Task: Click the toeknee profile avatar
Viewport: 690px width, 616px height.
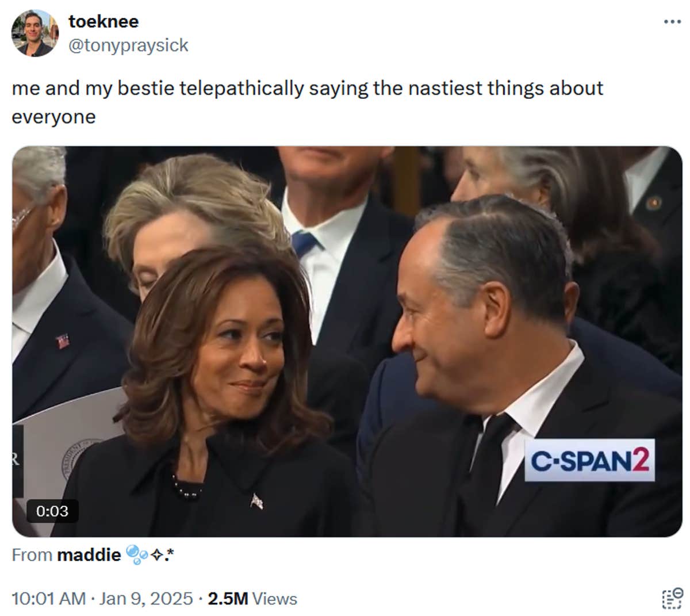Action: [x=36, y=32]
